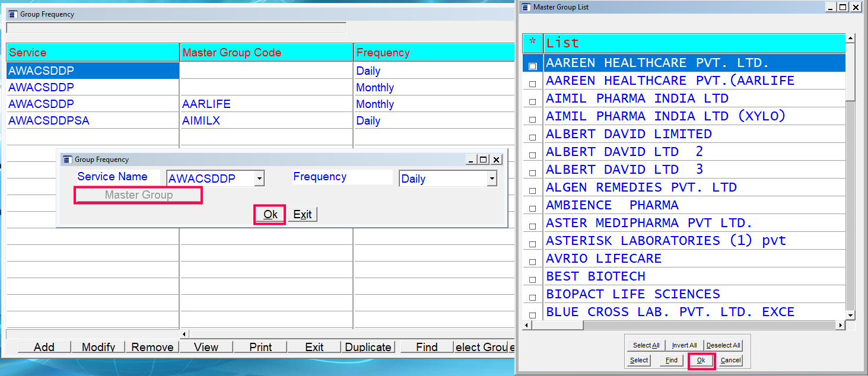Click the Select button in the Master Group List
Screen dimensions: 868x376
[639, 360]
